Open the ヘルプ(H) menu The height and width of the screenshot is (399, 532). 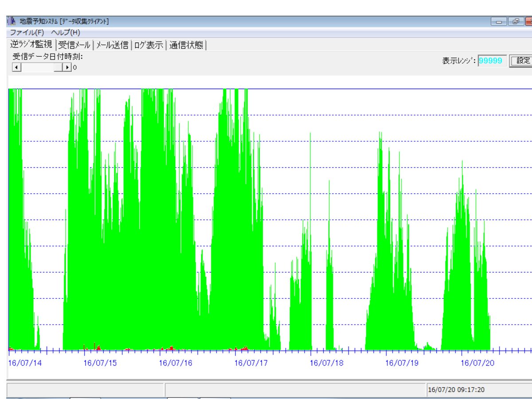66,32
